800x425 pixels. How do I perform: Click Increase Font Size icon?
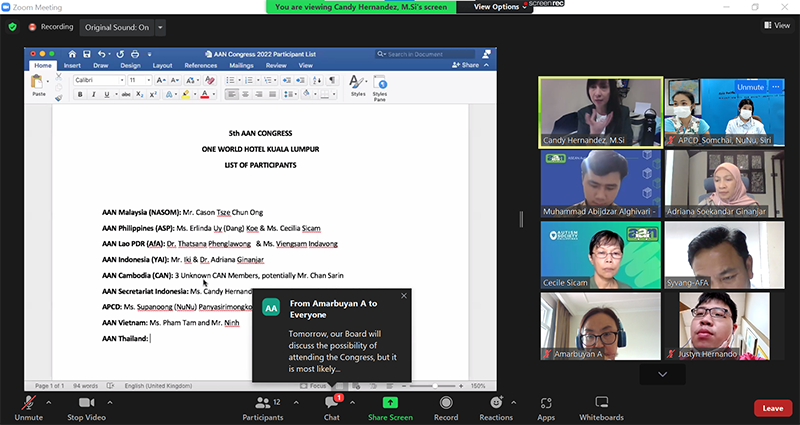click(160, 80)
